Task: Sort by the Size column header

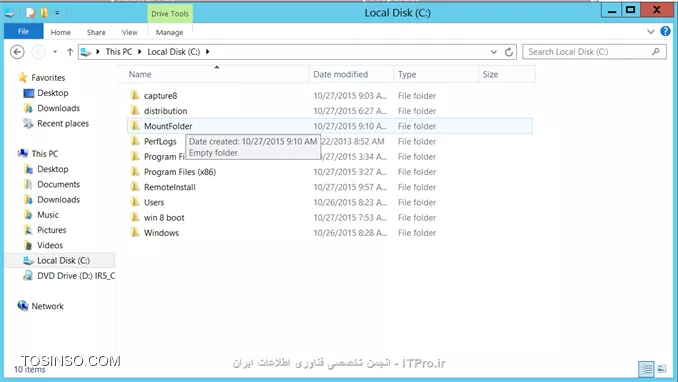Action: click(507, 74)
